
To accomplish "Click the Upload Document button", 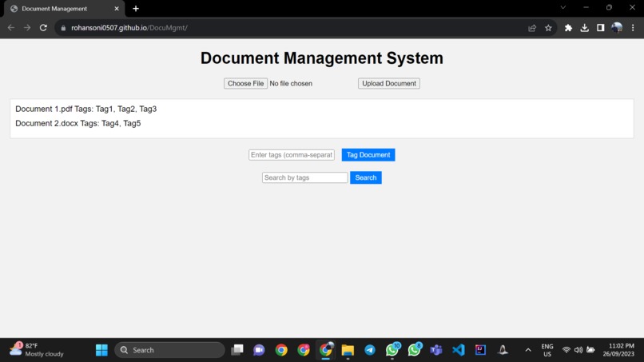I will 389,83.
